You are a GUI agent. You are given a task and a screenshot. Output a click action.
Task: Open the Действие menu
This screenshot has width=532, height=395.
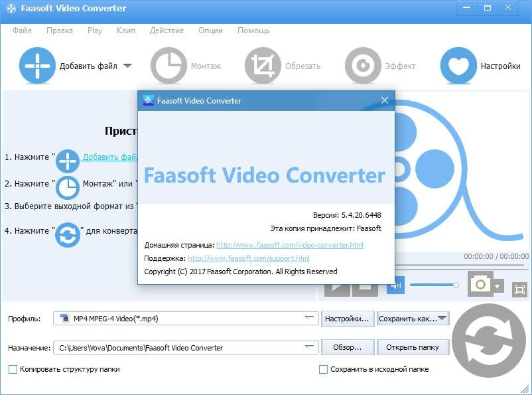166,31
